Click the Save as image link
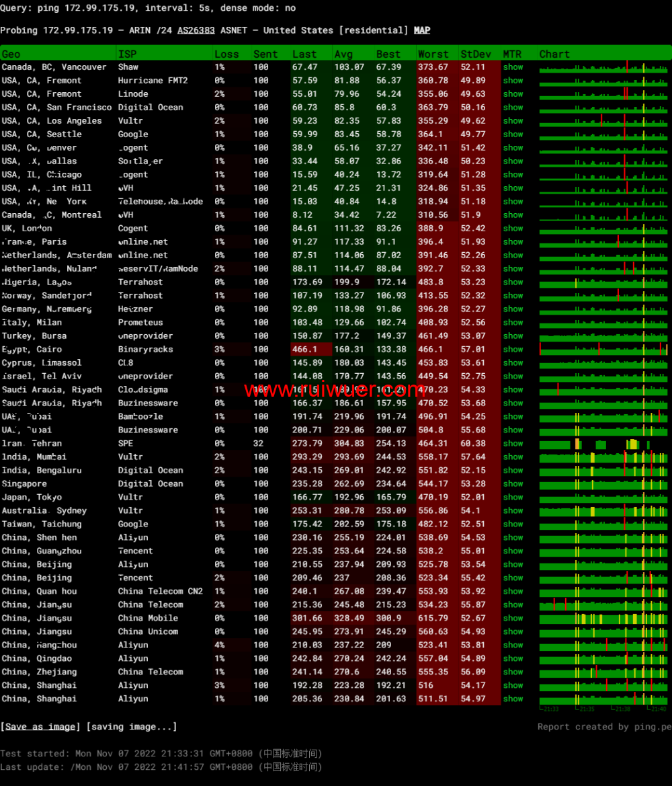The height and width of the screenshot is (786, 672). tap(40, 727)
